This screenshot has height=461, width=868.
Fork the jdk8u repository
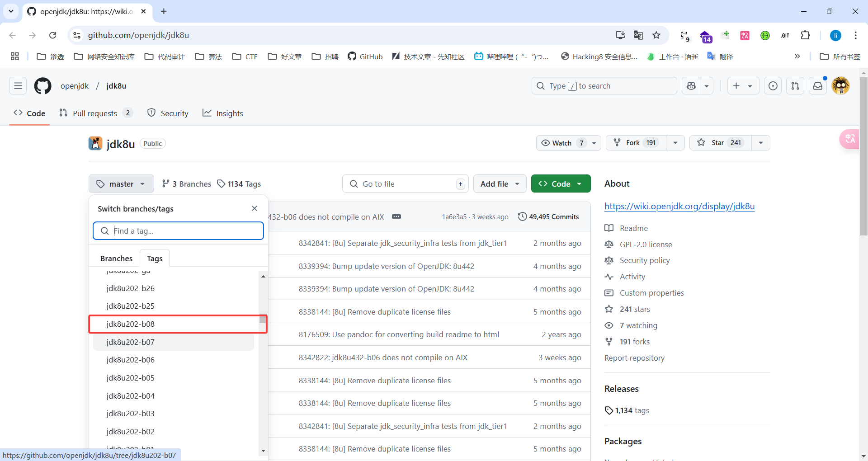636,143
